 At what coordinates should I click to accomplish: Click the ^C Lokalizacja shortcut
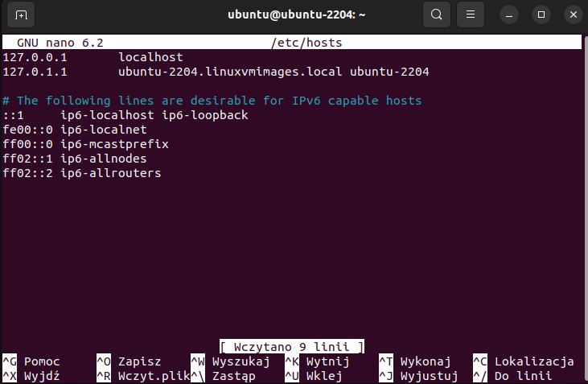(524, 361)
